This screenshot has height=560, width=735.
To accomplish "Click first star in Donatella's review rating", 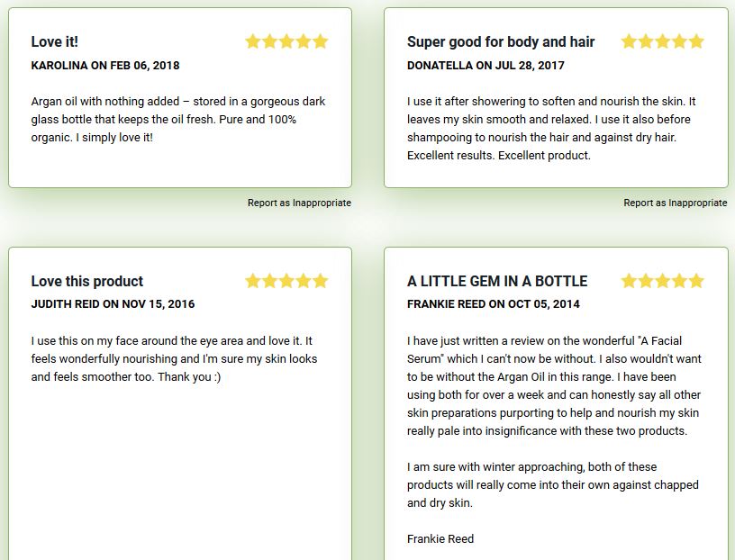I will pos(629,41).
